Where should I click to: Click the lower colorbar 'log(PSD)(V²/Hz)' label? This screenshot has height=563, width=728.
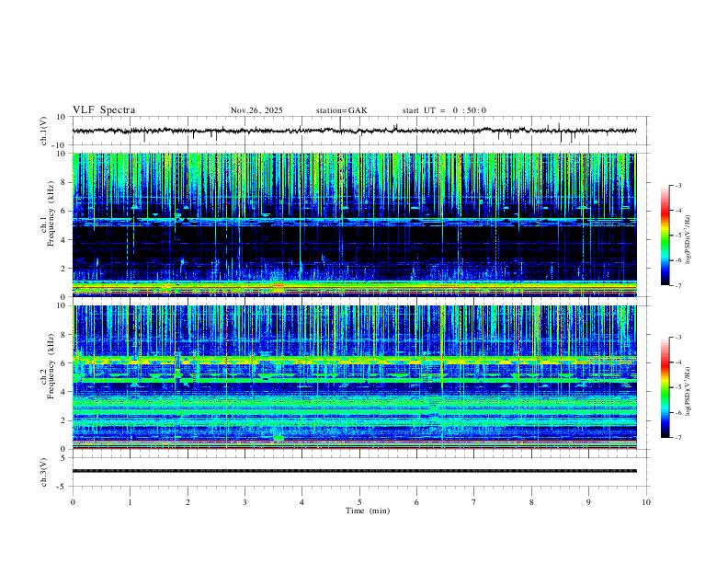(x=688, y=391)
